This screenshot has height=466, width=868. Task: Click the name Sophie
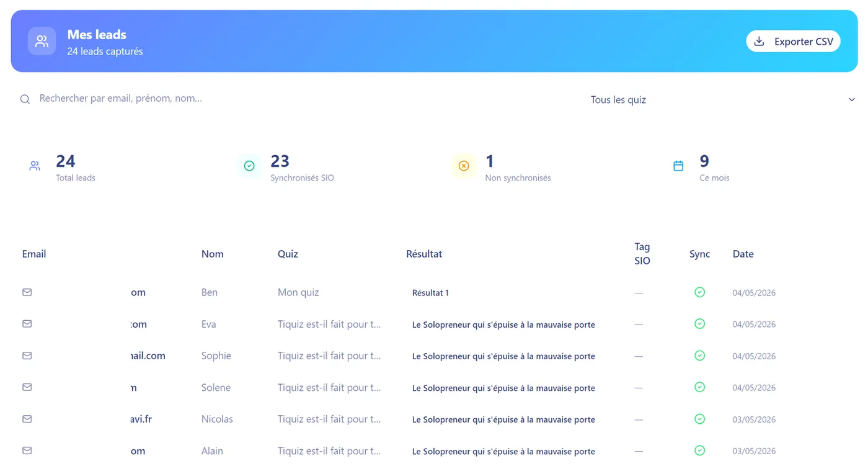tap(216, 356)
